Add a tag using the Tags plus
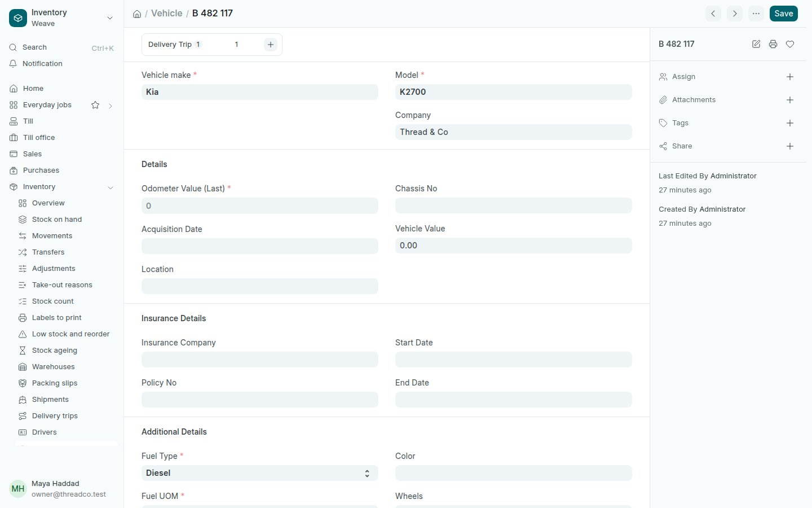The image size is (812, 508). (x=790, y=123)
